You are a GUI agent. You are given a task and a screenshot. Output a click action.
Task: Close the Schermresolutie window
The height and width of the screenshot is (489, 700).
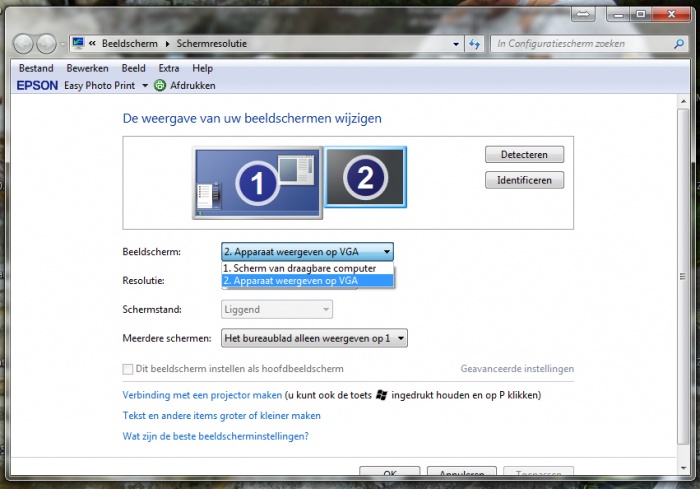671,15
